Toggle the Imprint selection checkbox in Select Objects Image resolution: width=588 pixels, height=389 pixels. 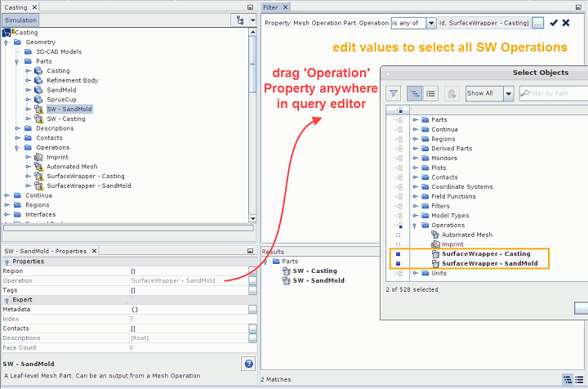point(399,244)
